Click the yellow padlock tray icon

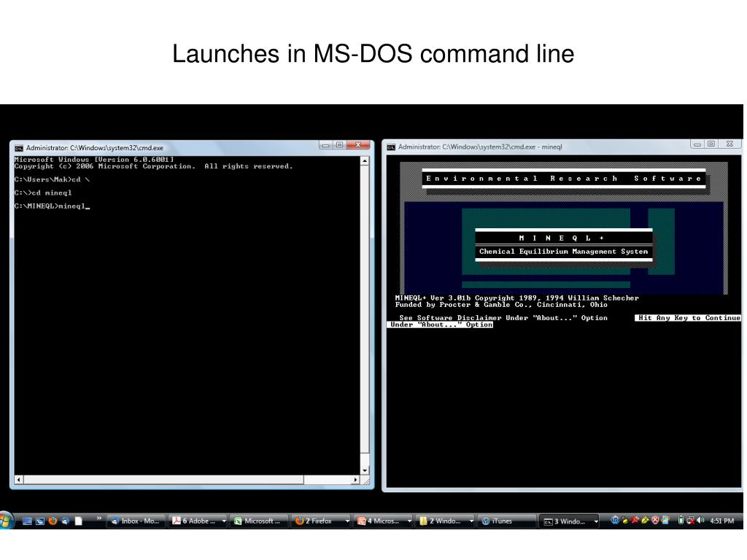[x=624, y=520]
